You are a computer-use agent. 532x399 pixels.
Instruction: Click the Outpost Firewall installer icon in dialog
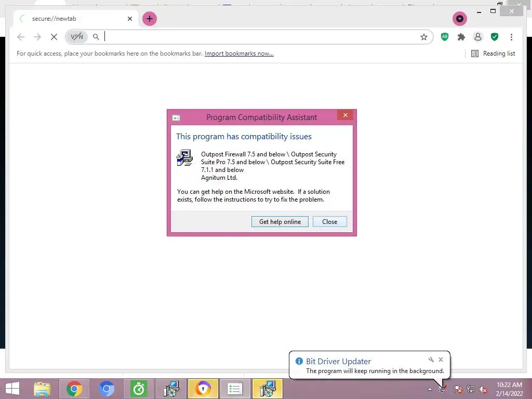point(185,158)
